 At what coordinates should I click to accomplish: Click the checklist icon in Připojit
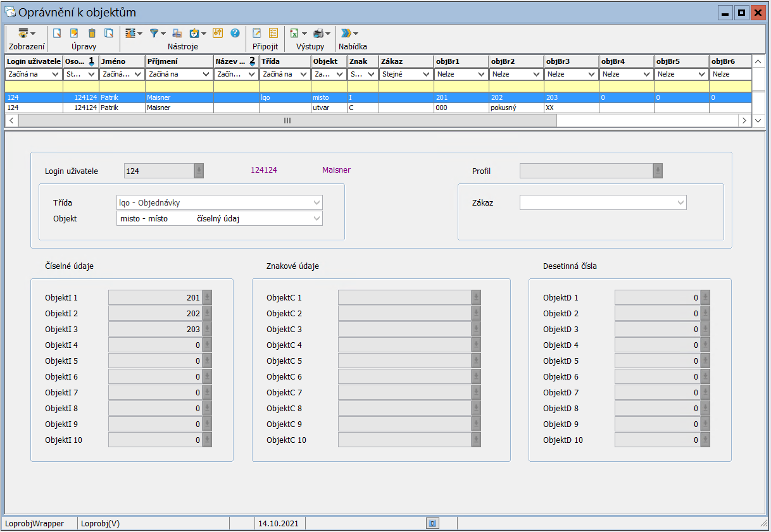click(273, 33)
